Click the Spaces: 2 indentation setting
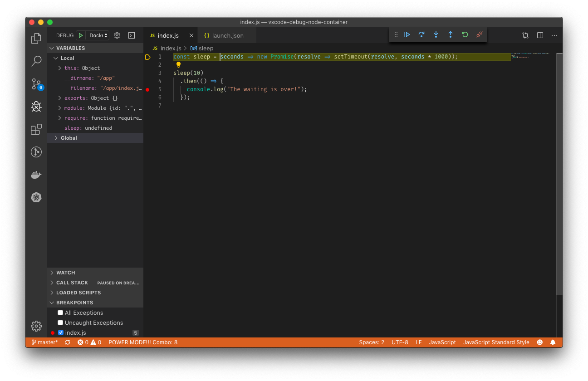 (x=372, y=342)
